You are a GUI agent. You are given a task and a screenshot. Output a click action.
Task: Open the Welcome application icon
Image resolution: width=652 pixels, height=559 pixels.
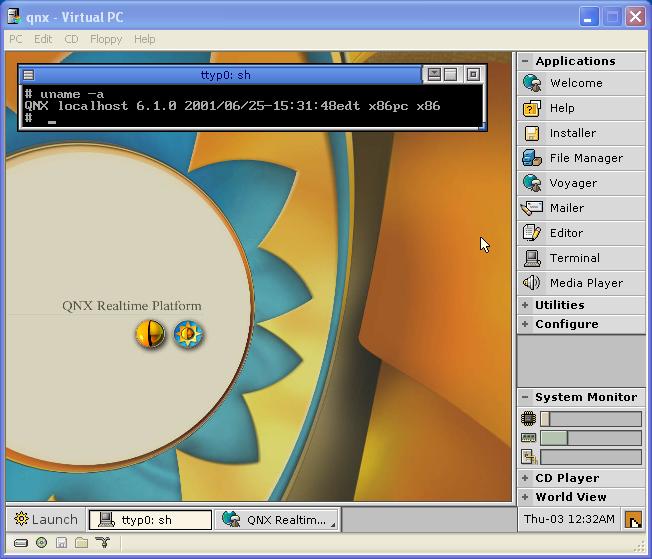click(x=531, y=83)
